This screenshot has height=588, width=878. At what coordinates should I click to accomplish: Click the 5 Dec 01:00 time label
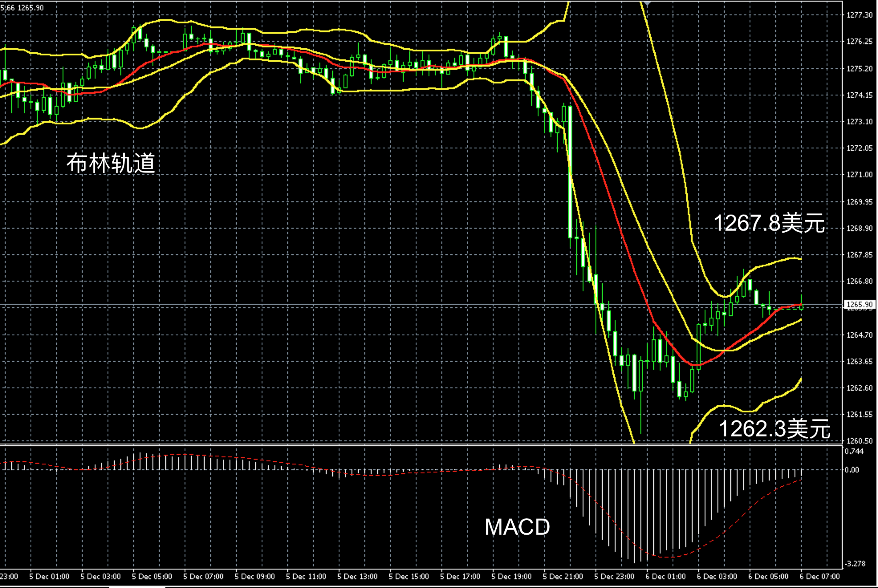49,576
